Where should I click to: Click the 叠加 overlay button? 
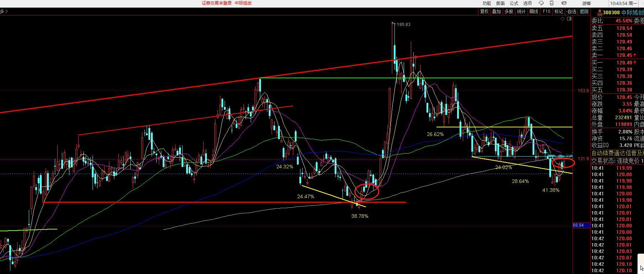pyautogui.click(x=496, y=11)
